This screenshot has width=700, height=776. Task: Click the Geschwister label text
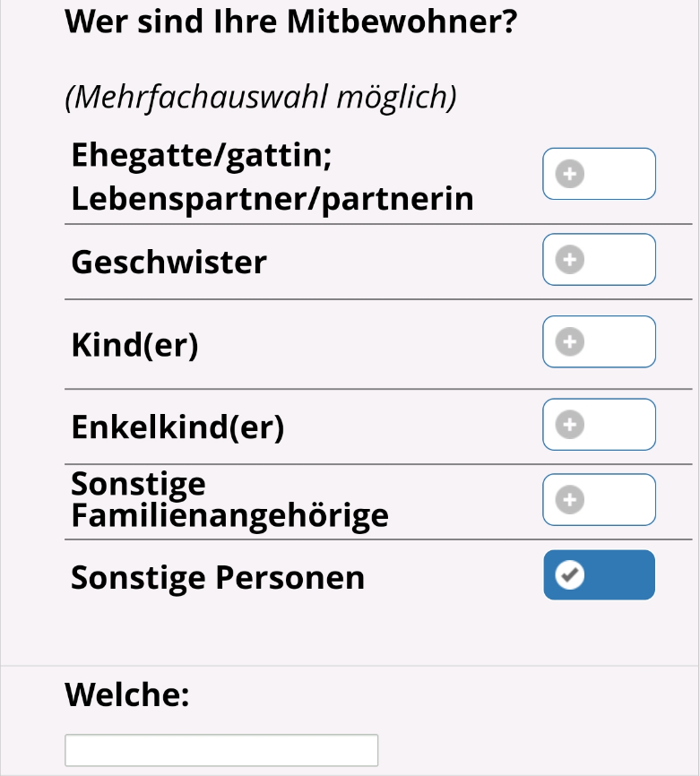pos(169,263)
